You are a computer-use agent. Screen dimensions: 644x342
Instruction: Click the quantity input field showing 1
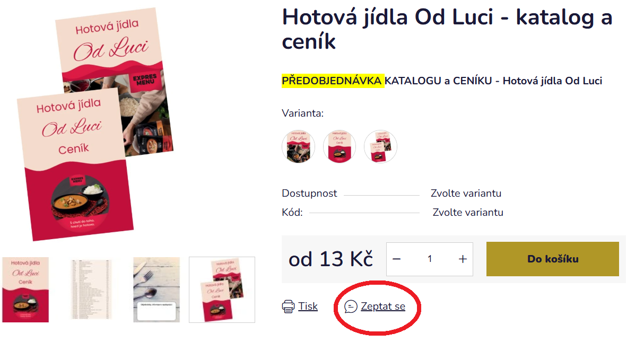point(430,259)
